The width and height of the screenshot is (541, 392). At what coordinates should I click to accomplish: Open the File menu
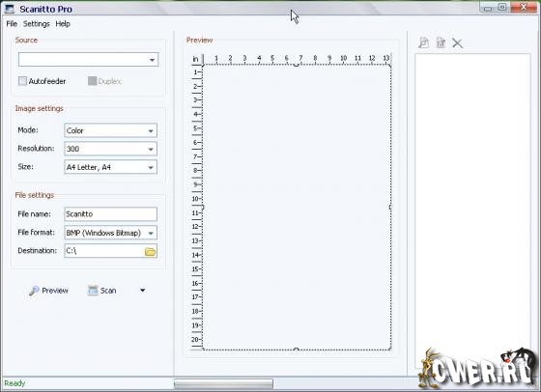12,24
